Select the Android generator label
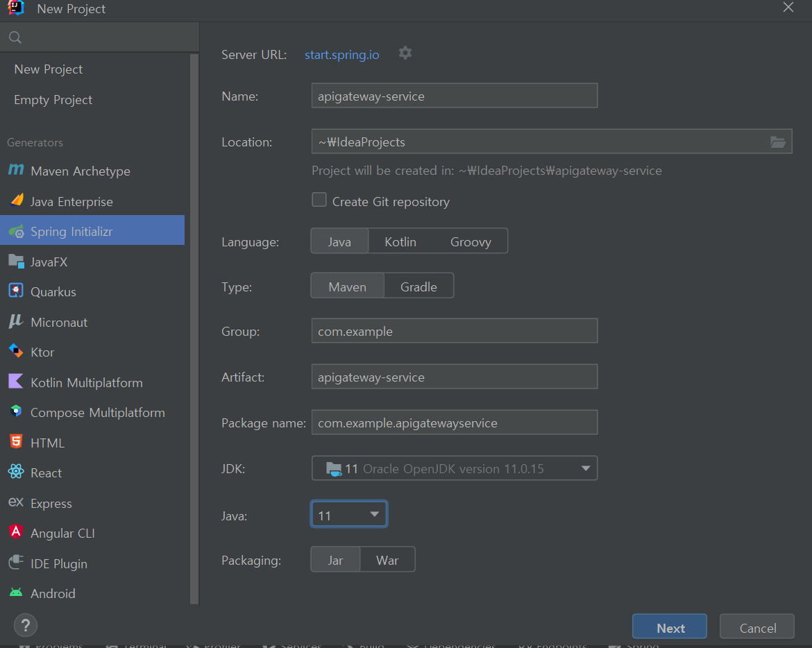The image size is (812, 648). tap(53, 594)
